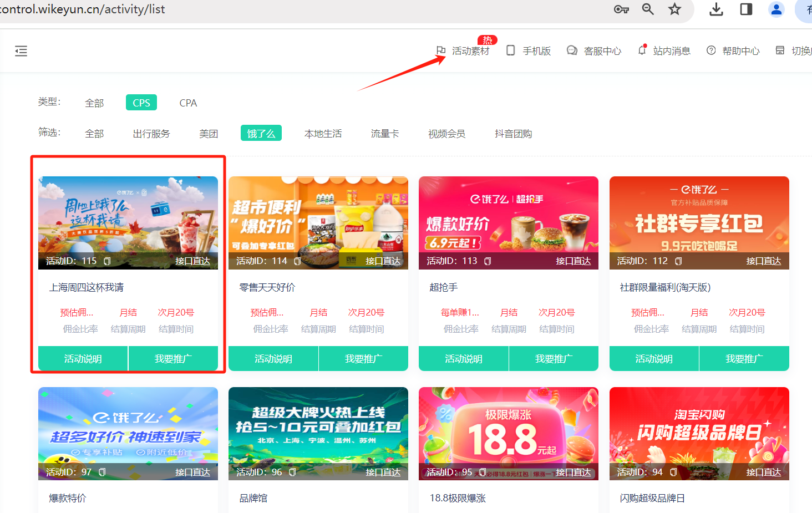Click 活动说明 for 超抢手
This screenshot has height=513, width=812.
(x=464, y=359)
